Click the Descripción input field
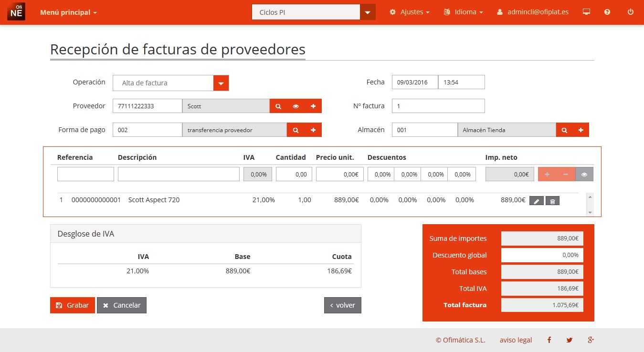Image resolution: width=644 pixels, height=352 pixels. coord(179,174)
